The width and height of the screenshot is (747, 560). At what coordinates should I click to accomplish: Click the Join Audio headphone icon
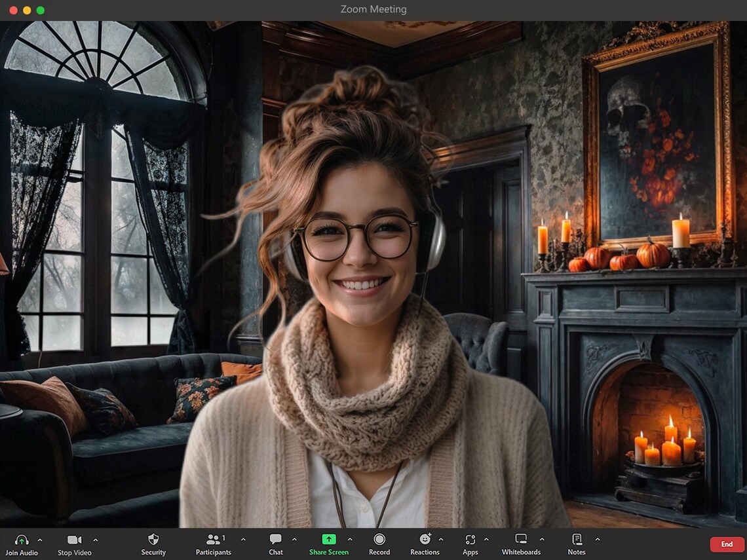(x=22, y=540)
